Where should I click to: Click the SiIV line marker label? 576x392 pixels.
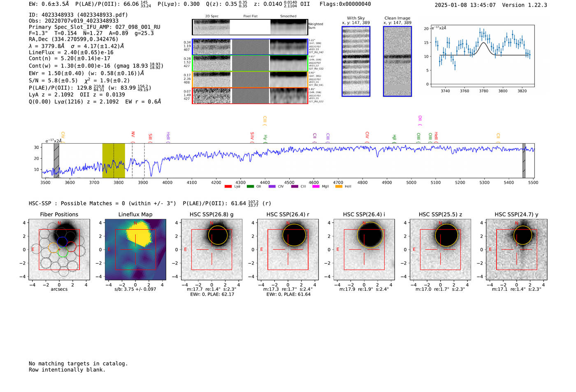252,135
